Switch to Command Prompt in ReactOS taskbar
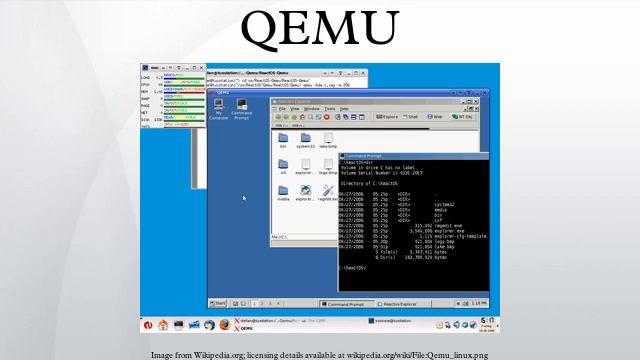640x360 pixels. tap(347, 304)
